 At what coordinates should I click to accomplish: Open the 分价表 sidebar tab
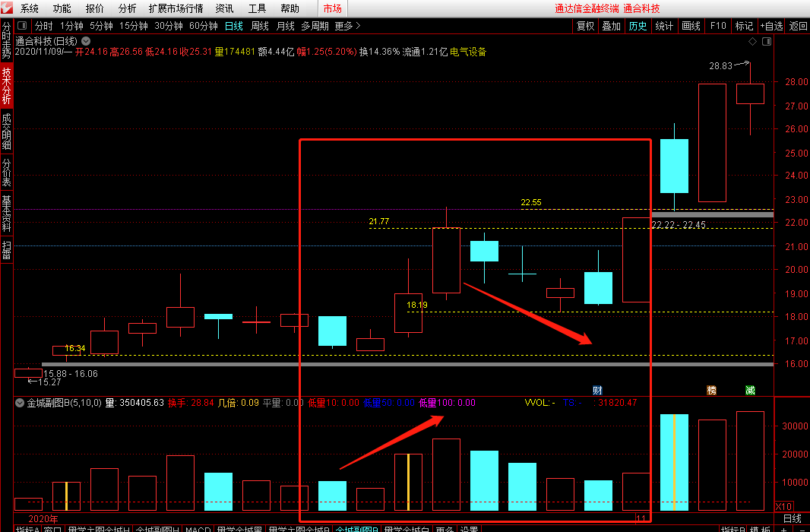tap(7, 172)
